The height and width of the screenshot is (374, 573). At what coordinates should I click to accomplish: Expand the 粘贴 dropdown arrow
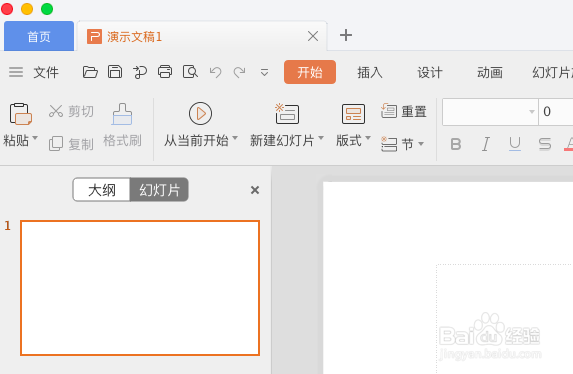(x=35, y=138)
